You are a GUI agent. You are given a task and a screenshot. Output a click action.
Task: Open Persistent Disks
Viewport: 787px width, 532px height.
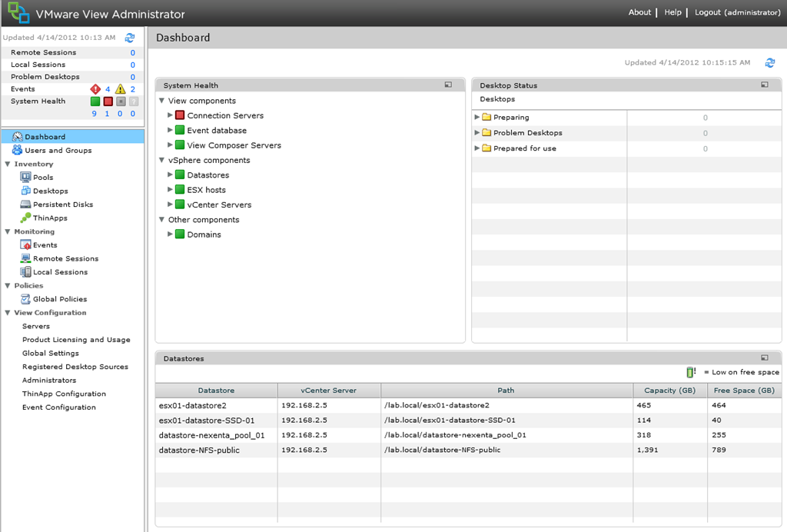click(63, 204)
